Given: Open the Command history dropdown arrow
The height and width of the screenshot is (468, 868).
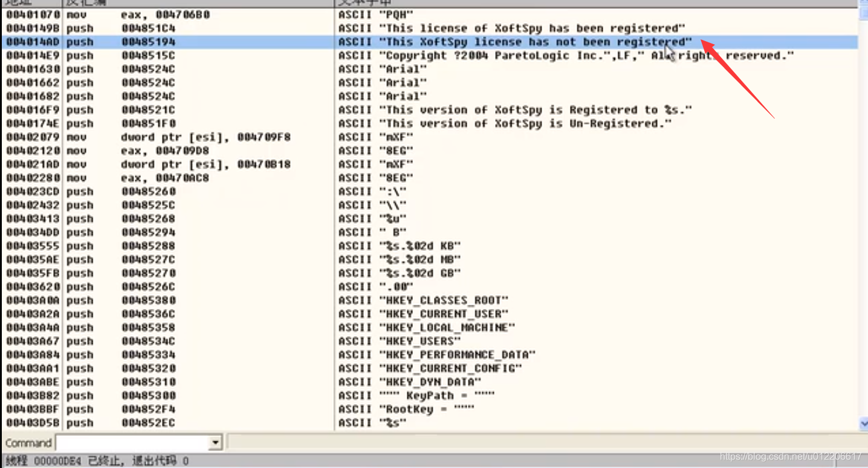Looking at the screenshot, I should click(x=216, y=443).
